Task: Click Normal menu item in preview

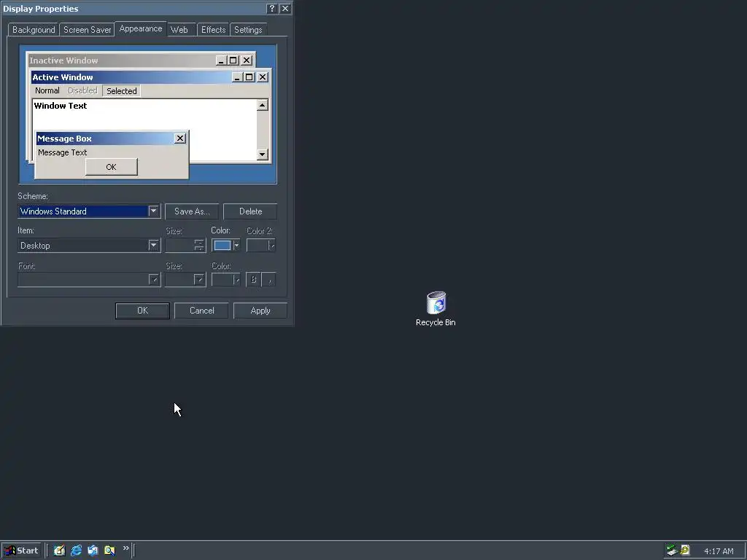Action: tap(47, 90)
